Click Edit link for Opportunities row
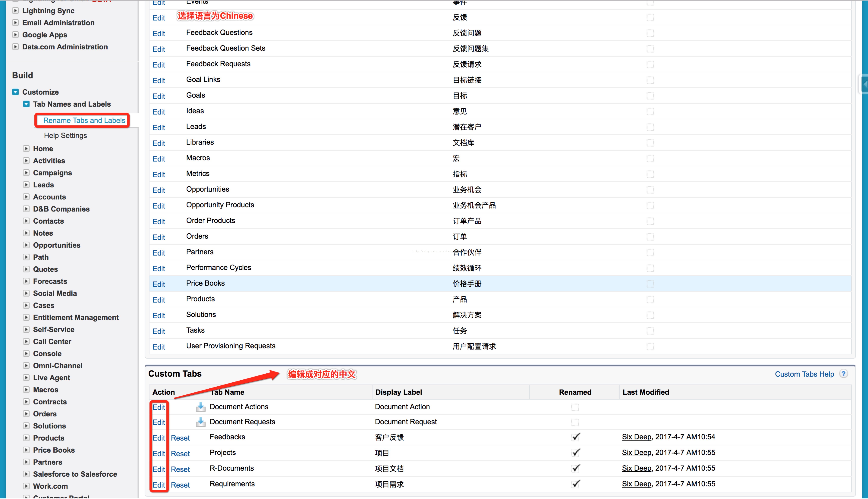 click(159, 190)
